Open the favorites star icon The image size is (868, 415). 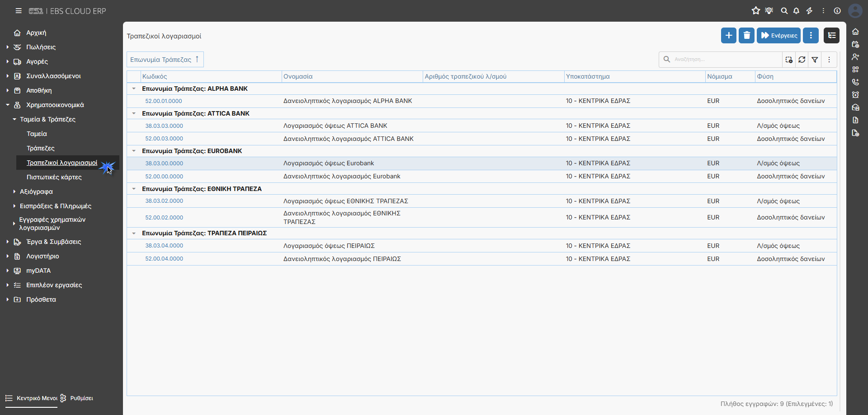pyautogui.click(x=755, y=11)
